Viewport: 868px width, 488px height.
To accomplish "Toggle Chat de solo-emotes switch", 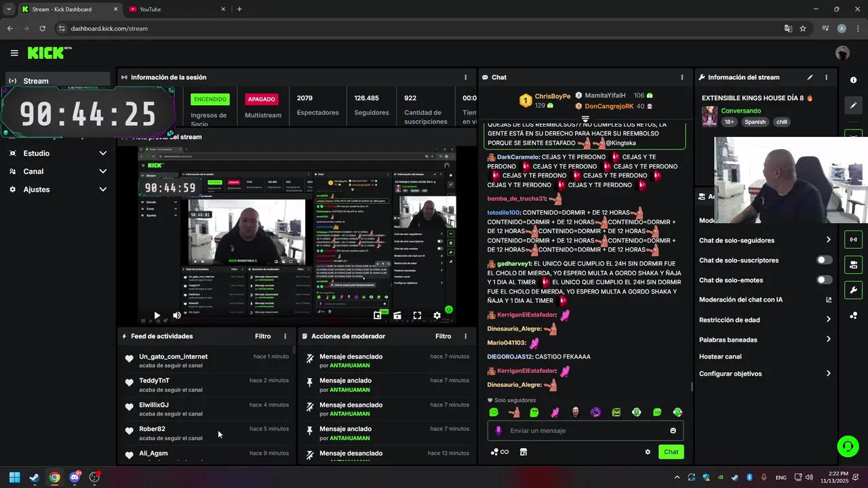I will tap(825, 280).
